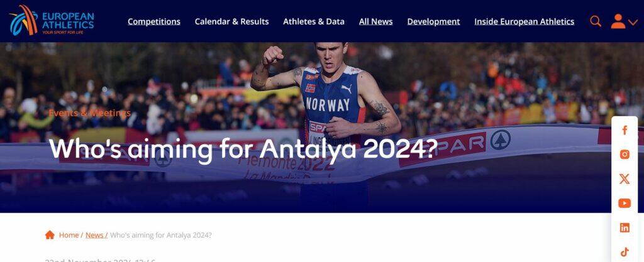
Task: Click the X social icon
Action: (x=625, y=179)
